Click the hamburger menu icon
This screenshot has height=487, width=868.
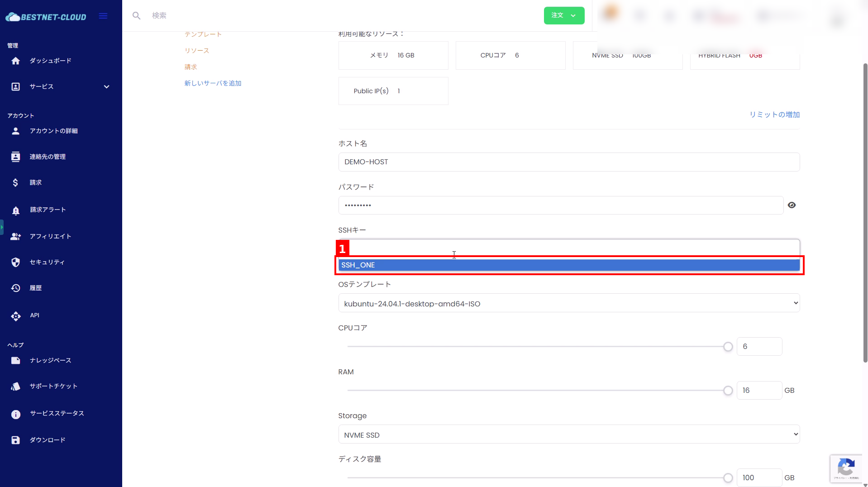(x=103, y=16)
